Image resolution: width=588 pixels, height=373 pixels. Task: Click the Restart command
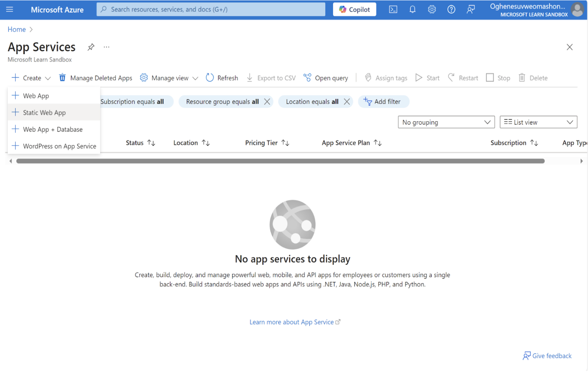pos(463,78)
